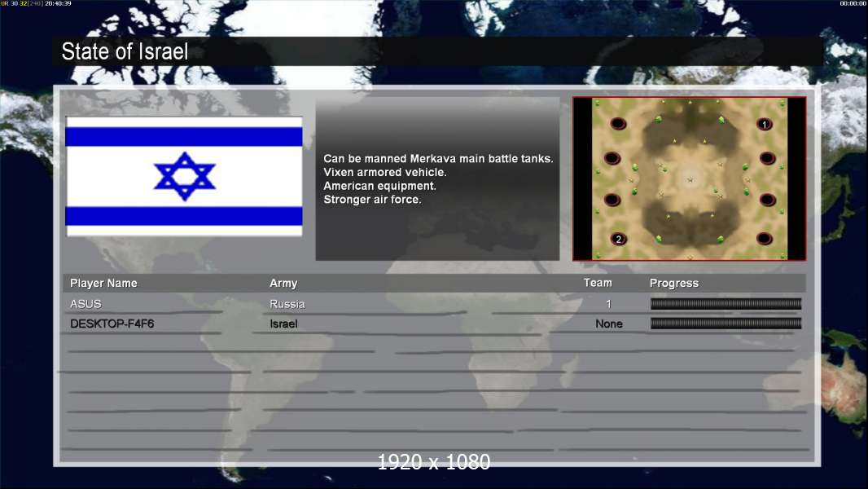Click the State of Israel title
The image size is (868, 489).
point(125,51)
